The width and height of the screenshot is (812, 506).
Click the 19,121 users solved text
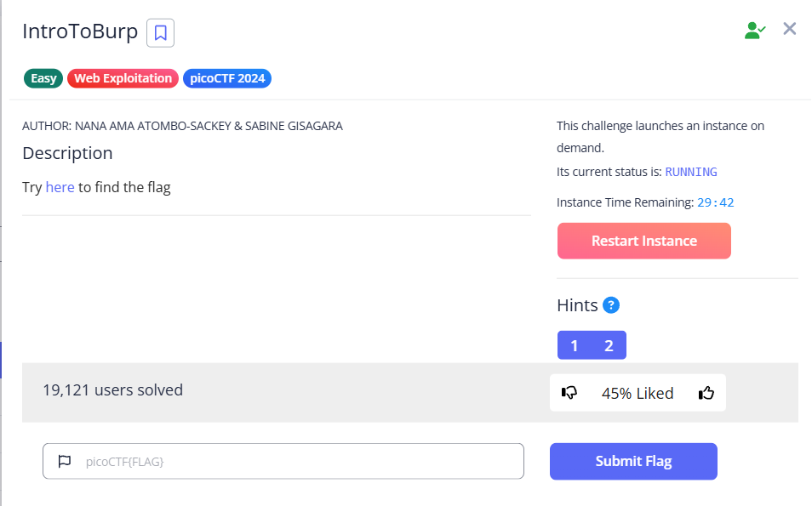(113, 390)
